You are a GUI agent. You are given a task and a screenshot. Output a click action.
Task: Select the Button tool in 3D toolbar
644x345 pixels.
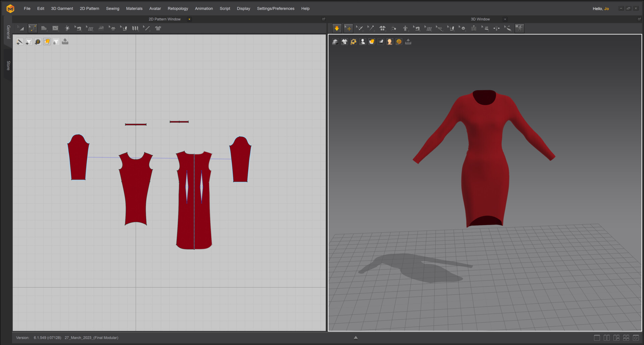point(463,28)
